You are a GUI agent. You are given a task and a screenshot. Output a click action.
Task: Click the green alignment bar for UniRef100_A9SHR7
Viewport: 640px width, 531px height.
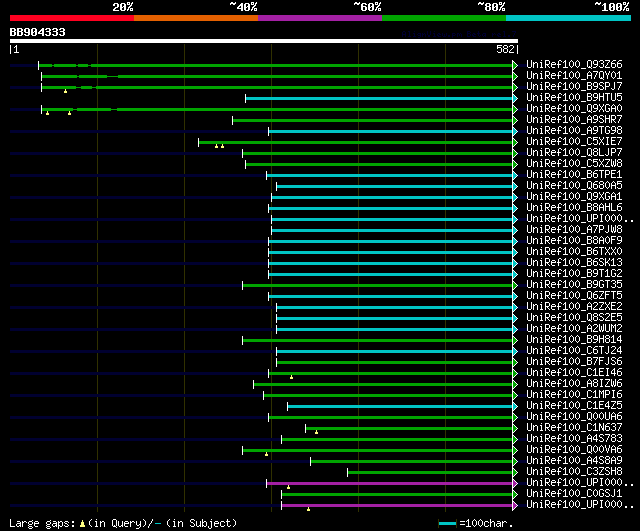pos(373,120)
